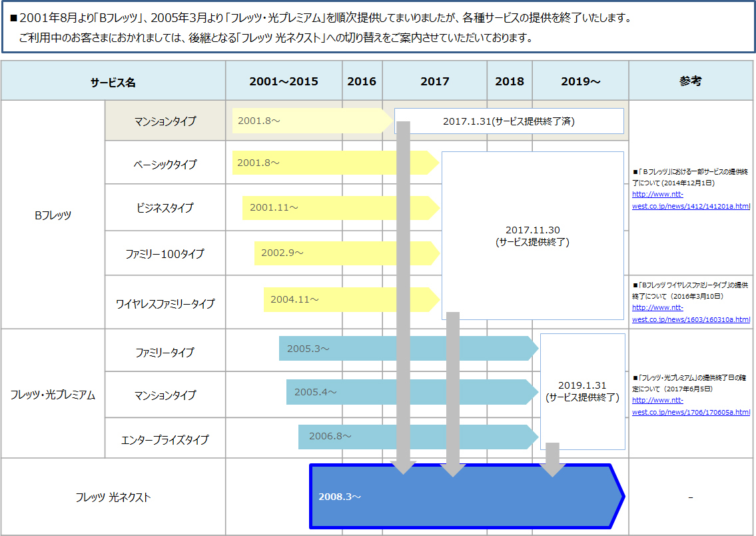This screenshot has height=536, width=756.
Task: Click the note dated 2017年6月5日
Action: (x=689, y=383)
